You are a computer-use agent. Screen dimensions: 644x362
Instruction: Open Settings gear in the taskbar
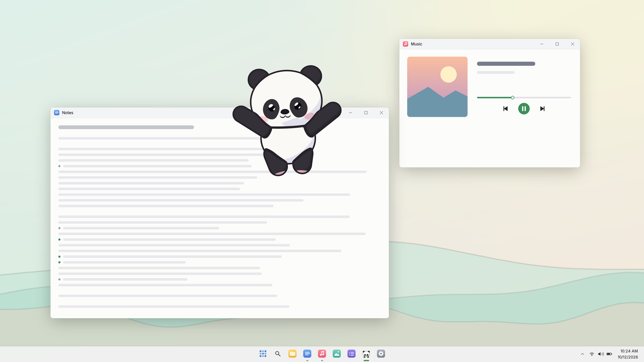click(381, 354)
